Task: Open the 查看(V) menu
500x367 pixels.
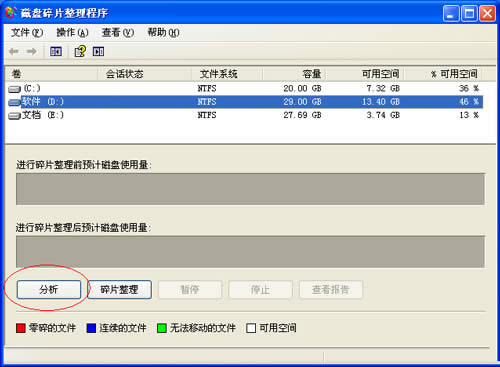Action: point(118,33)
